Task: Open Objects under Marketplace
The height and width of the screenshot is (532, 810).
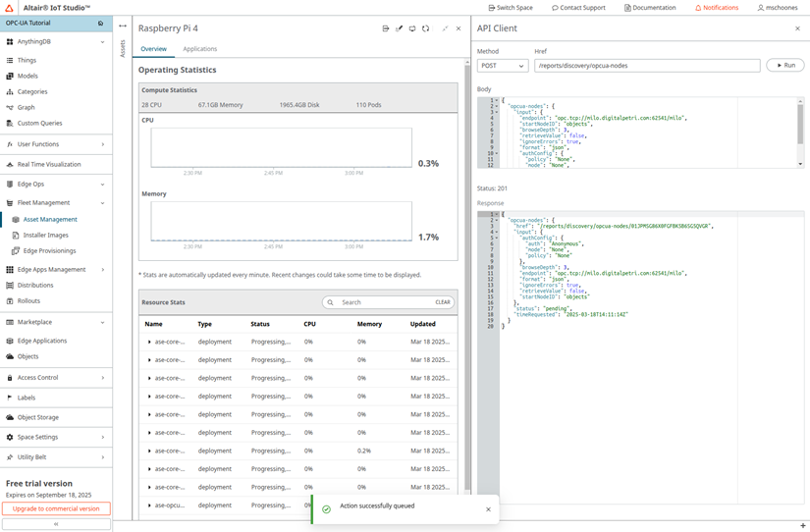Action: coord(27,357)
